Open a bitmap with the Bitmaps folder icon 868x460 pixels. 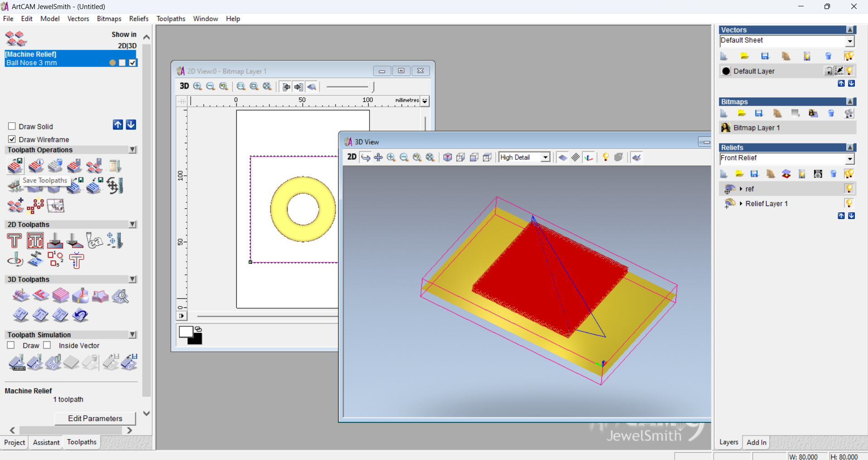741,113
